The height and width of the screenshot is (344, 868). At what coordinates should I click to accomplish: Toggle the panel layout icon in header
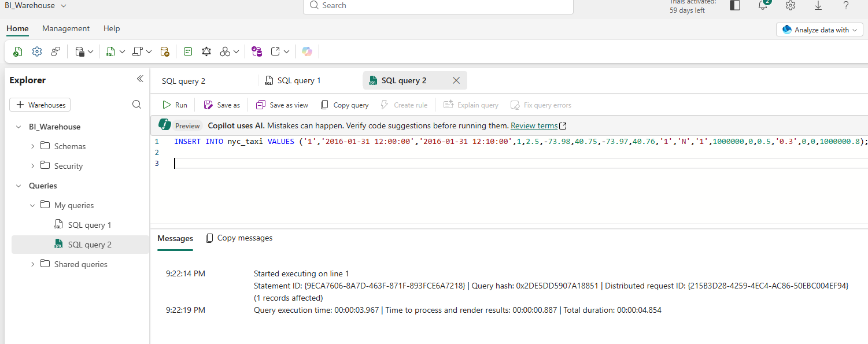tap(735, 5)
